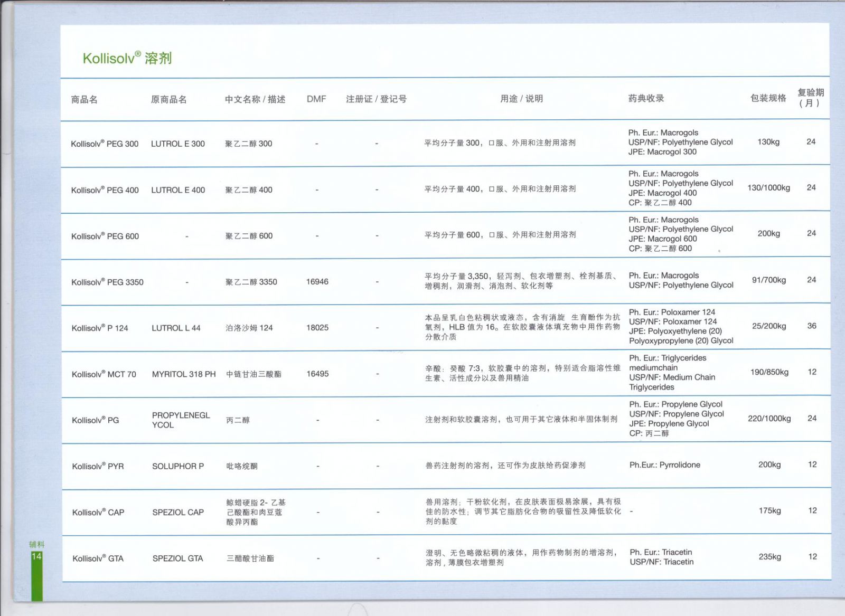845x616 pixels.
Task: Click the Ph.Eur.: Pyrrolidone entry
Action: [x=665, y=465]
